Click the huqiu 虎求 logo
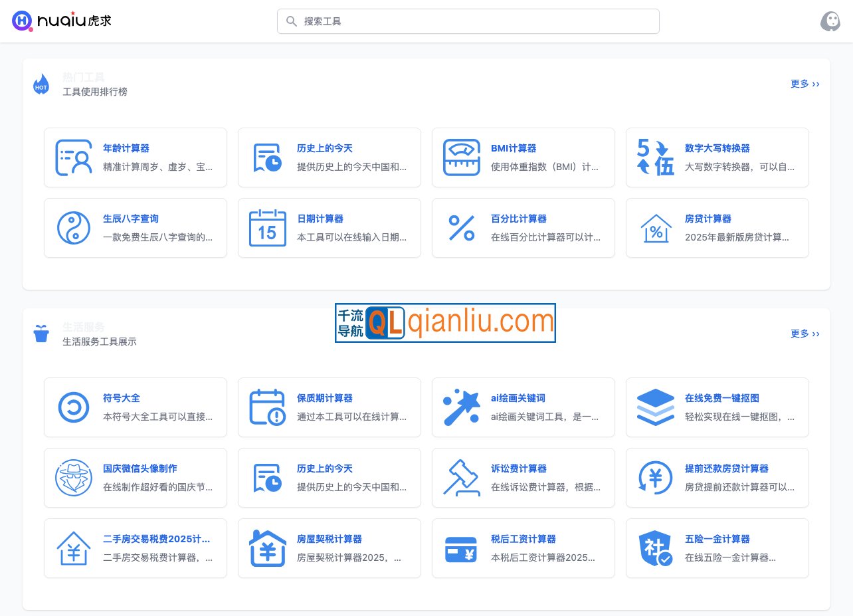The height and width of the screenshot is (616, 853). (61, 21)
